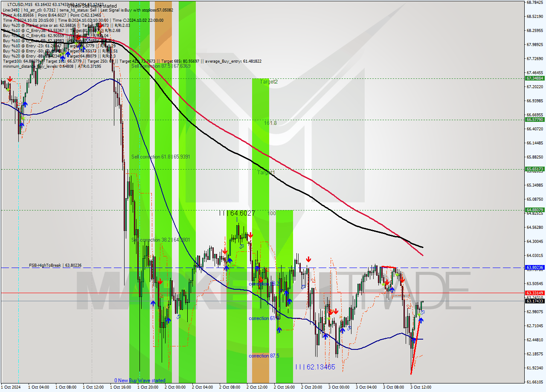Click the 67.72620 price scale value
The width and height of the screenshot is (546, 392).
pos(535,59)
